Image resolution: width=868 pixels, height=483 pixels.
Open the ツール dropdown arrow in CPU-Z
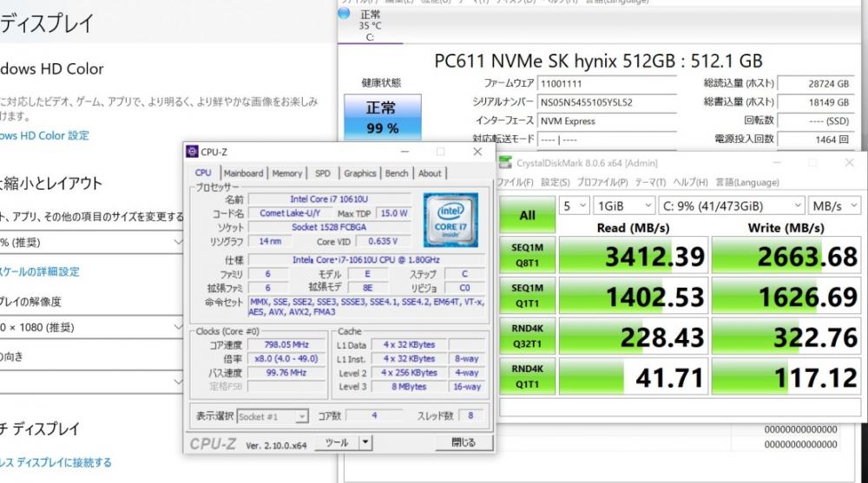point(365,442)
